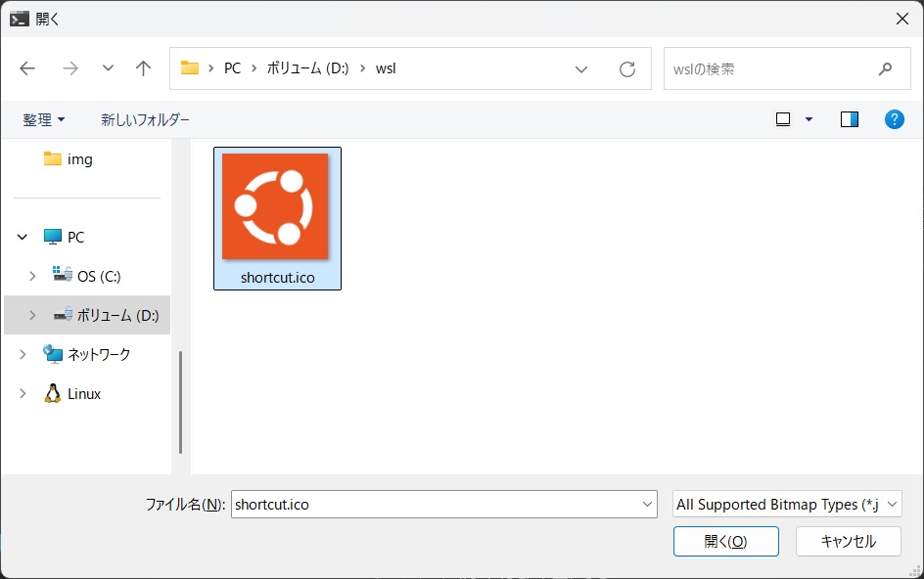Select ボリューム (D:) in the tree

[x=107, y=315]
